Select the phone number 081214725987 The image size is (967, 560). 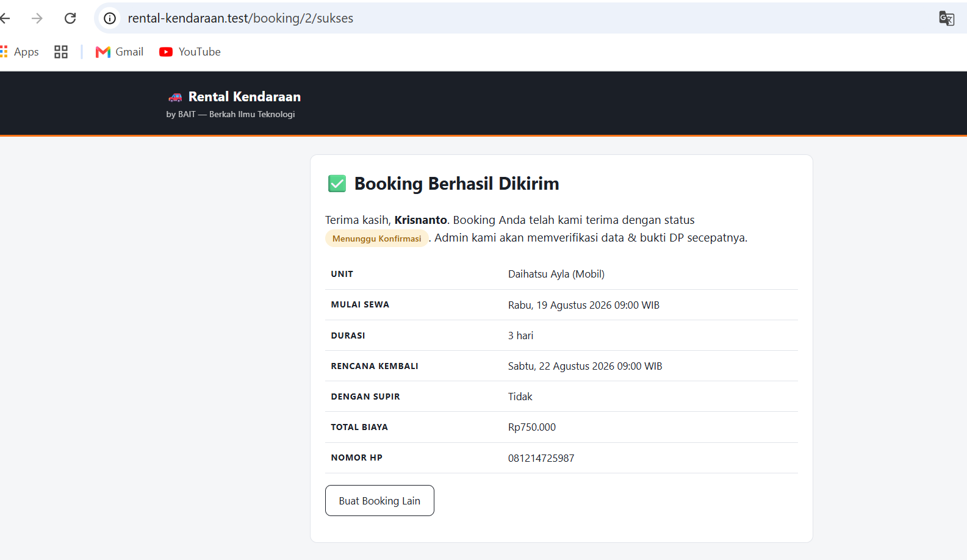541,458
